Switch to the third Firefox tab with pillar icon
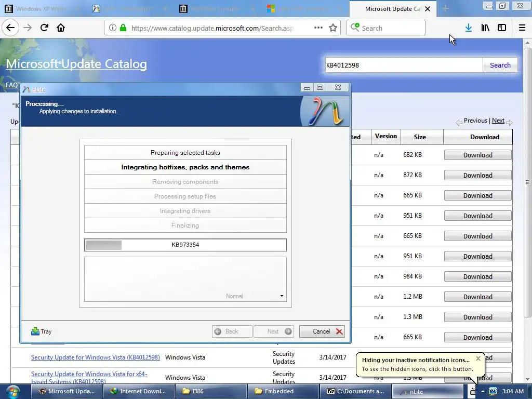The image size is (532, 399). 217,9
